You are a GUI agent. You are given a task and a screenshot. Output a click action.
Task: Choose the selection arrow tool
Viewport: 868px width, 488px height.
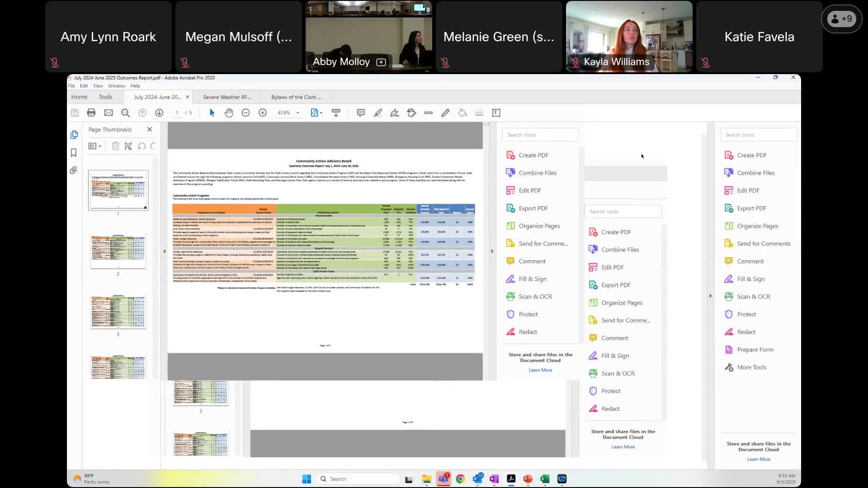click(212, 113)
